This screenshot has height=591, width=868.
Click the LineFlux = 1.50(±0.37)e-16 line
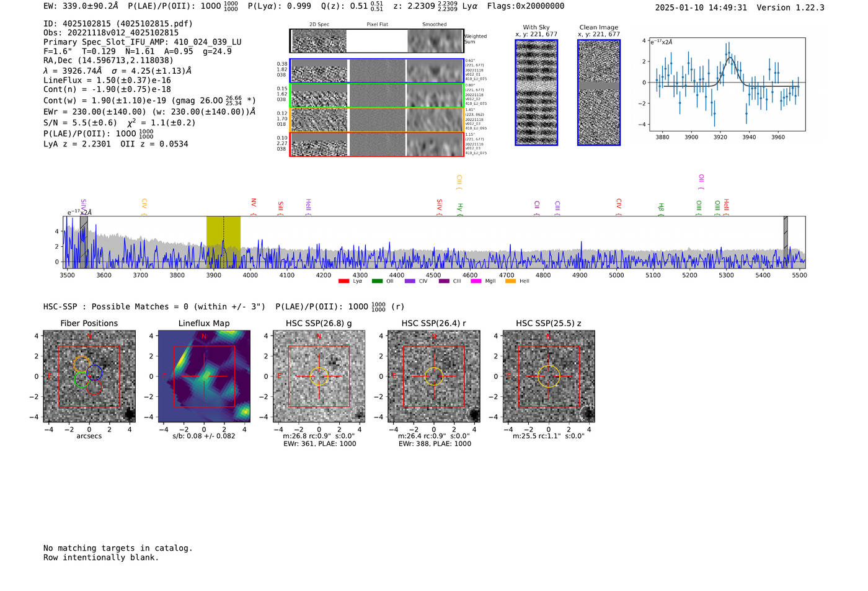107,80
